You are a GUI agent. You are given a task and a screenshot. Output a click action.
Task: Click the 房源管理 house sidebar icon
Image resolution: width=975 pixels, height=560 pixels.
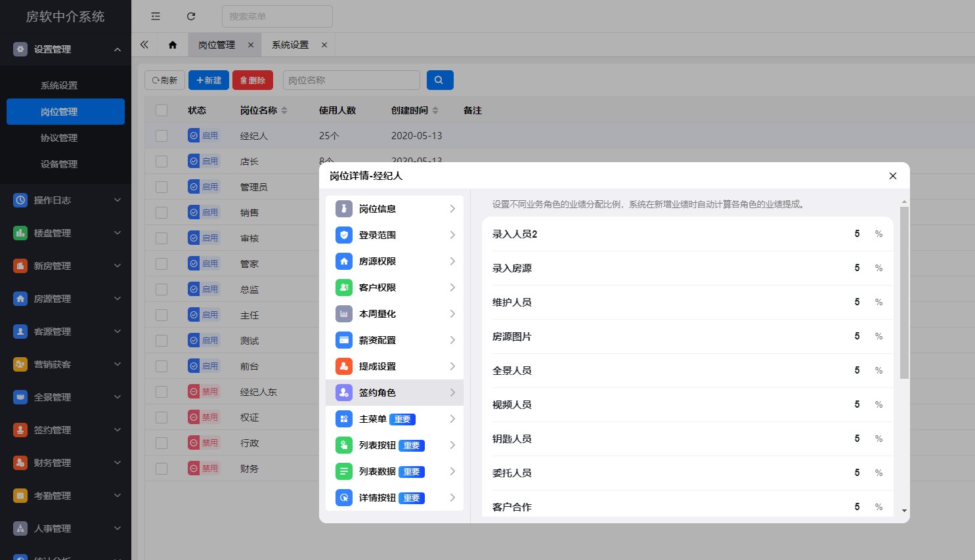(20, 299)
